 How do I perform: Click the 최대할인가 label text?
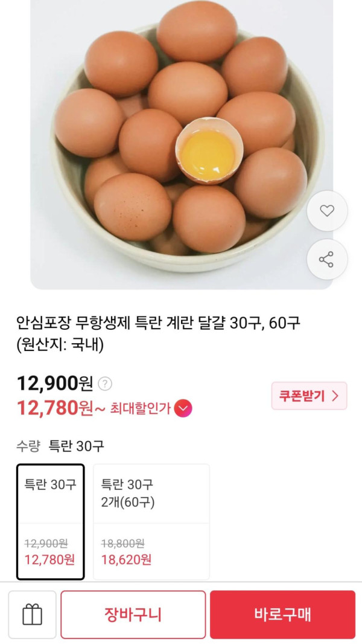140,409
